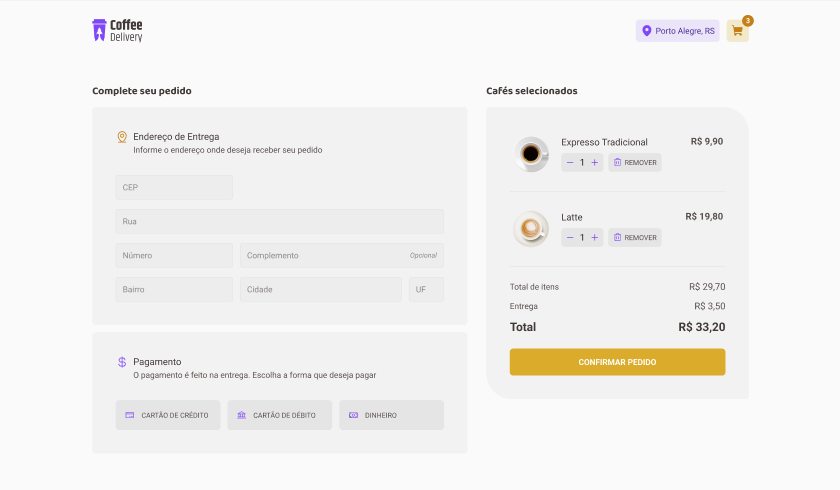The width and height of the screenshot is (840, 490).
Task: Remove Latte from the cart
Action: click(635, 237)
